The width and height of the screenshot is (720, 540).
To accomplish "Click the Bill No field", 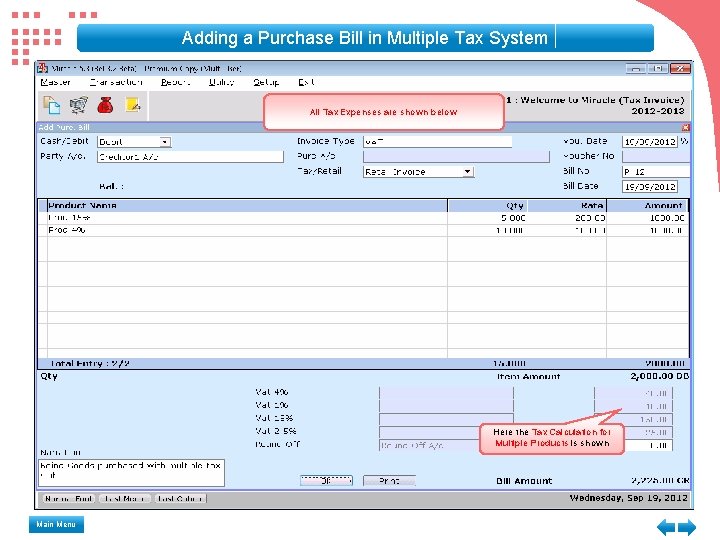I will point(656,172).
